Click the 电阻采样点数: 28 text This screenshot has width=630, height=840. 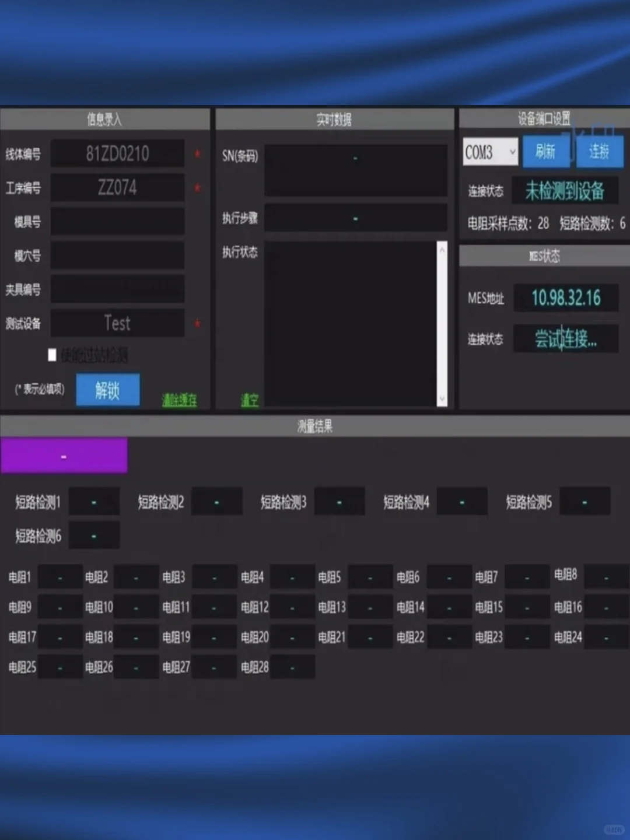tap(508, 223)
